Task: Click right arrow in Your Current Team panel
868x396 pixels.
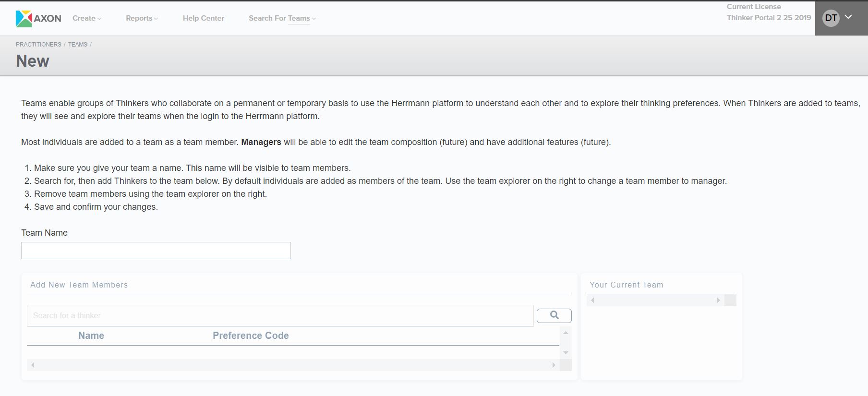Action: tap(718, 300)
